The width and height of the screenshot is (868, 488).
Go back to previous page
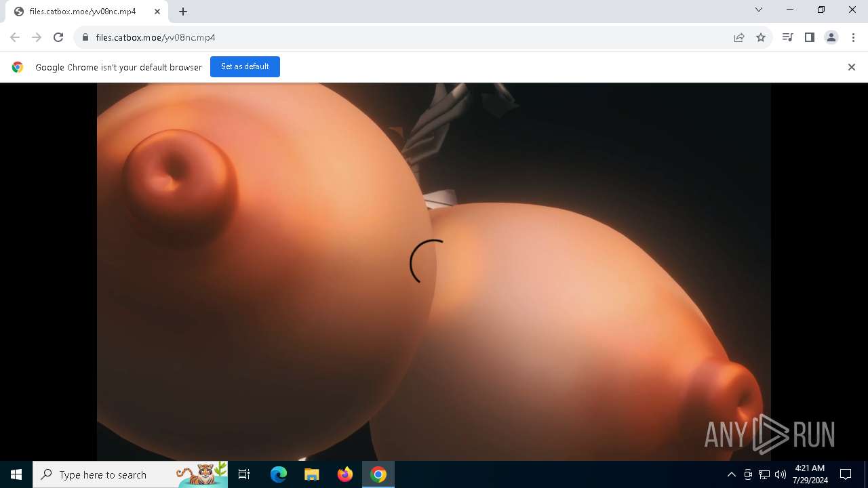pyautogui.click(x=15, y=37)
